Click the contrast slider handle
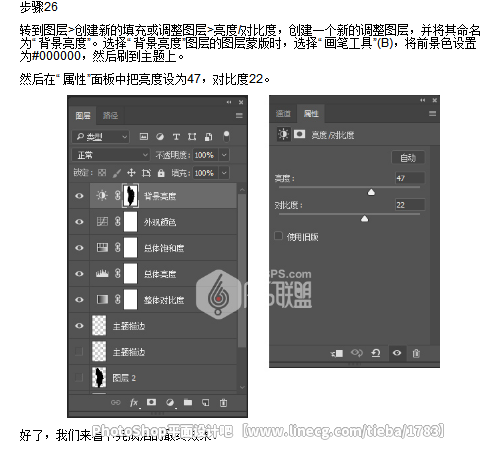The width and height of the screenshot is (500, 450). click(x=365, y=218)
